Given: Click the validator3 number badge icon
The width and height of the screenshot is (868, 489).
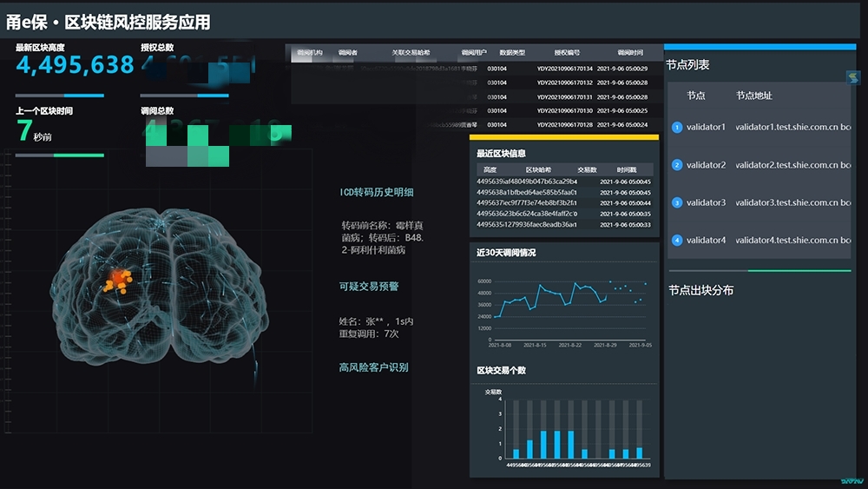Looking at the screenshot, I should pyautogui.click(x=677, y=202).
